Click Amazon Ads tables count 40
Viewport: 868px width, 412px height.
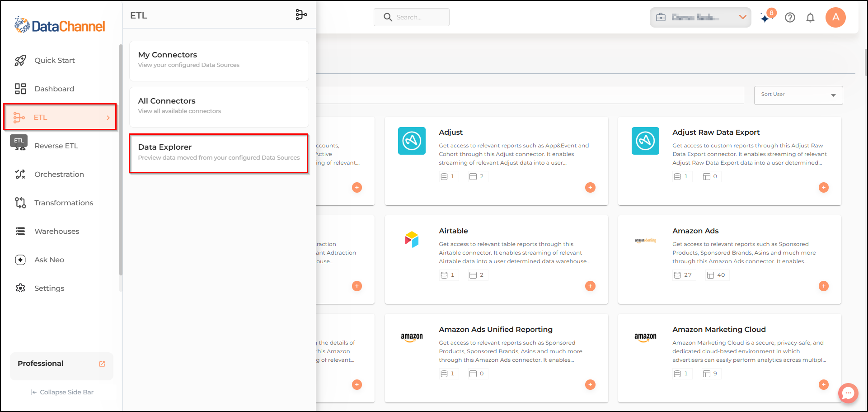(716, 275)
